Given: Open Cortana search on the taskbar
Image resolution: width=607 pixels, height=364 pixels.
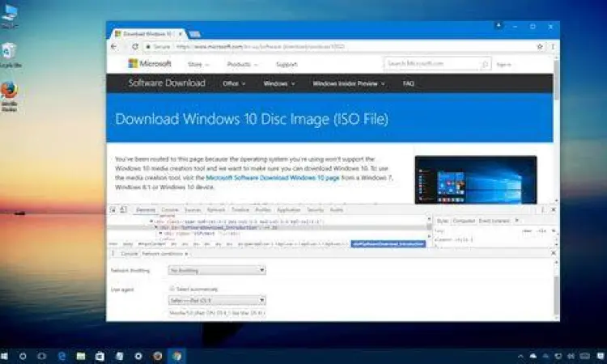Looking at the screenshot, I should click(x=23, y=356).
